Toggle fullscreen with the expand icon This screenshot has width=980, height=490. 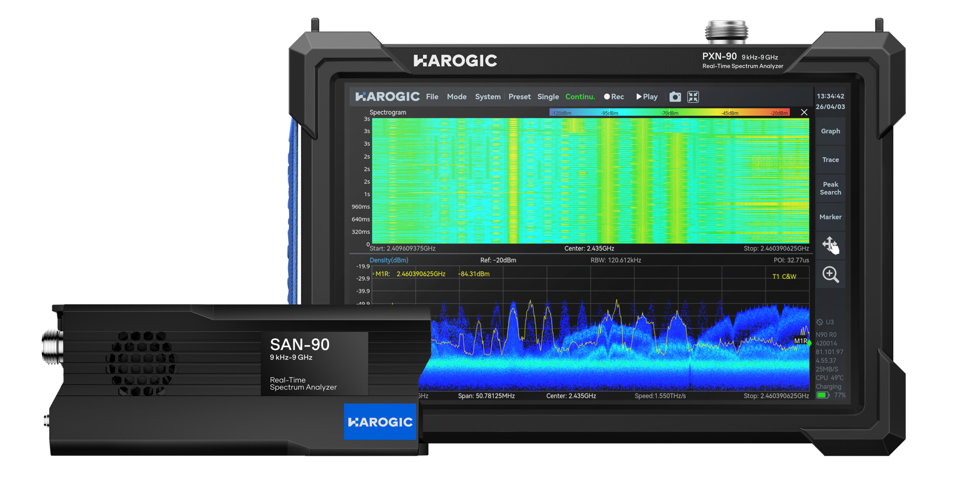[693, 97]
